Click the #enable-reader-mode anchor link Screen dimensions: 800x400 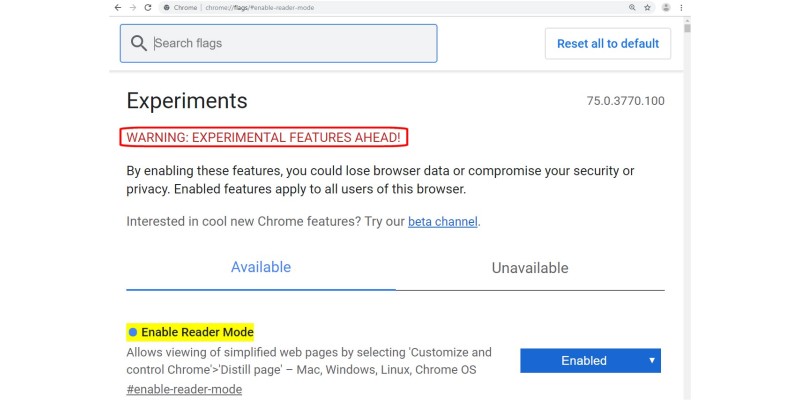coord(184,390)
